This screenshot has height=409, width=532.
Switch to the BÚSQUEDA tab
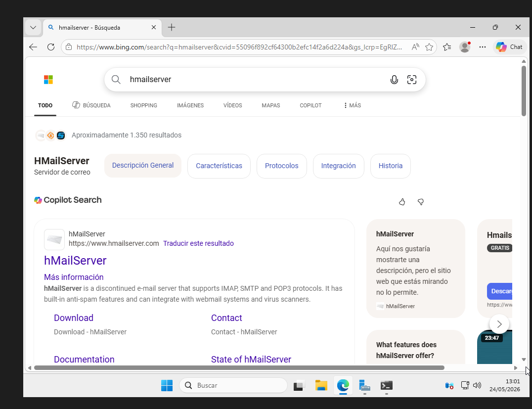91,105
